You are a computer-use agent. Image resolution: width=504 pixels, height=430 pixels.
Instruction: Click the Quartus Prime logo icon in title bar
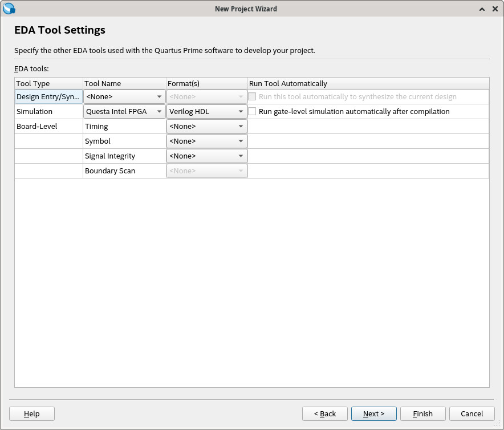(9, 9)
